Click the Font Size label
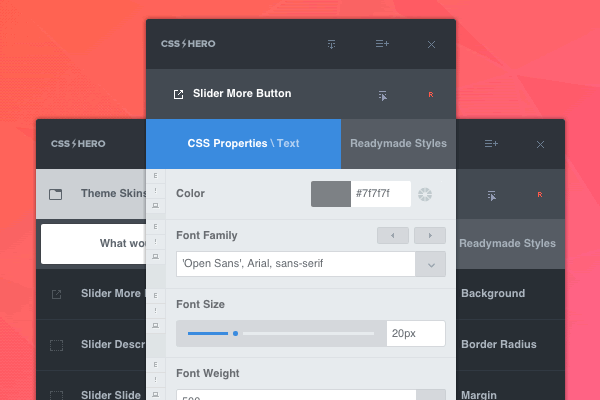The height and width of the screenshot is (400, 600). point(200,304)
